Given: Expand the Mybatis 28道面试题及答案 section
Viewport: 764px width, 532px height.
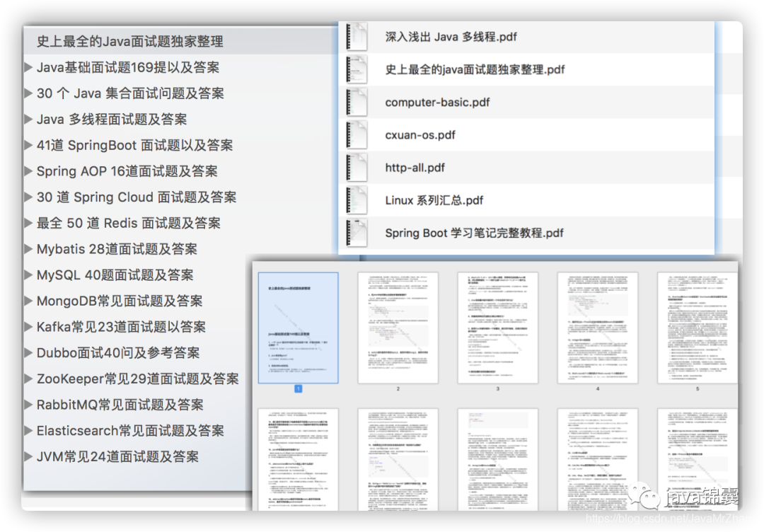Looking at the screenshot, I should click(x=29, y=249).
